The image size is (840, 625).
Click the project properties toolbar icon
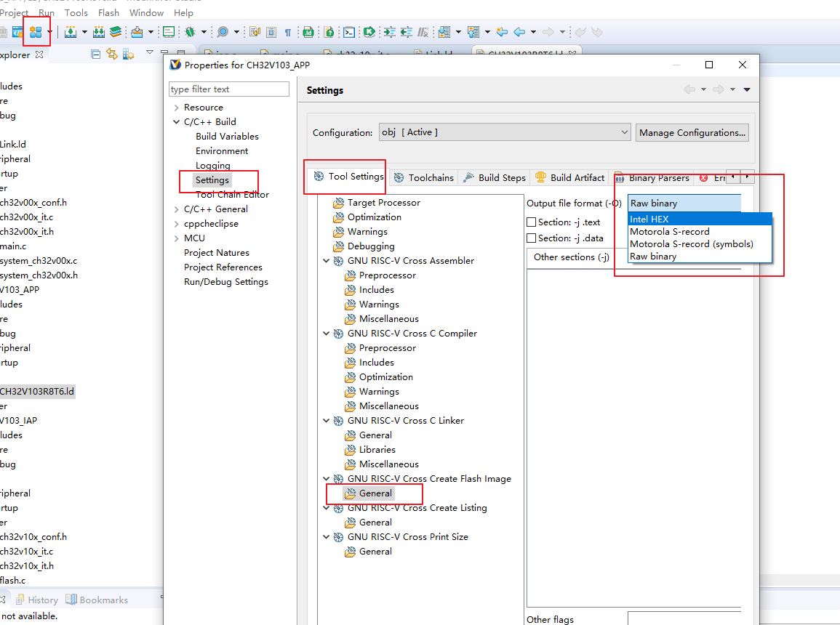[35, 32]
